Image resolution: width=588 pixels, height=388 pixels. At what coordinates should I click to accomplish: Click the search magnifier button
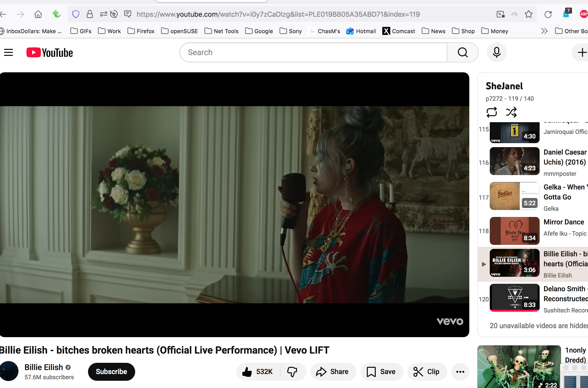[x=463, y=52]
